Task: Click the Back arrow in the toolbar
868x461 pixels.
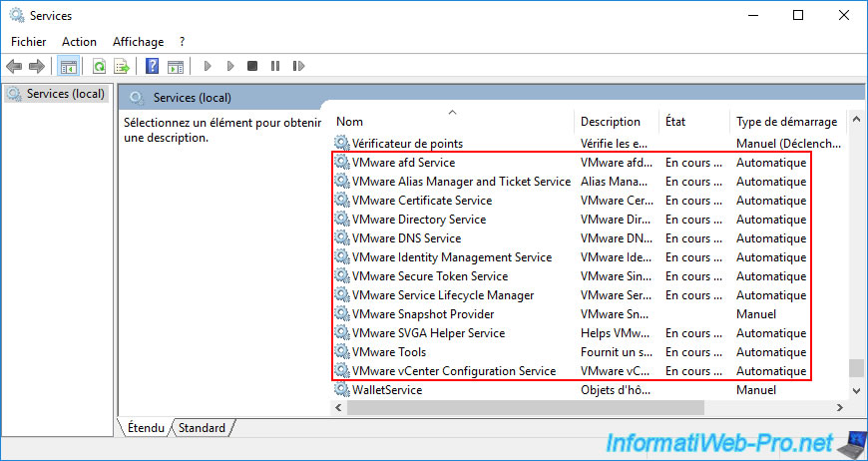Action: 14,67
